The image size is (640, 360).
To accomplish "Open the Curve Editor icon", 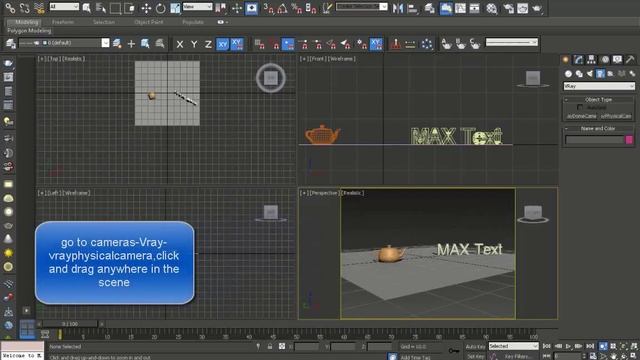I will click(x=460, y=8).
